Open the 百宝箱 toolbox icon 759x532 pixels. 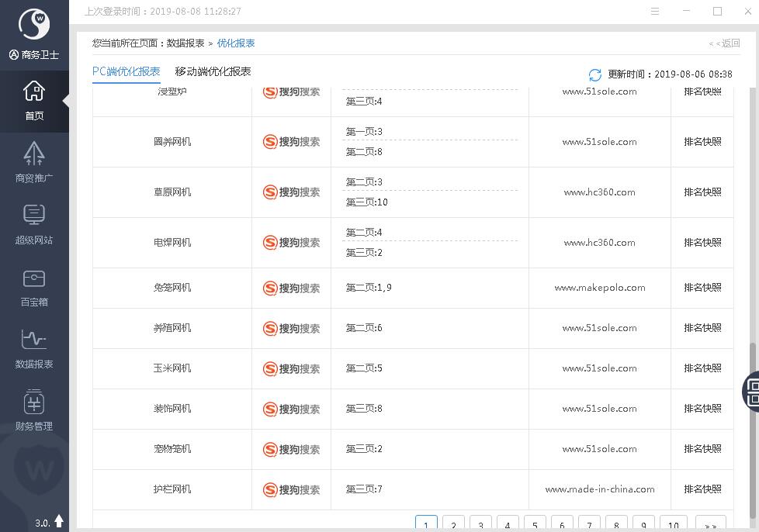coord(34,286)
